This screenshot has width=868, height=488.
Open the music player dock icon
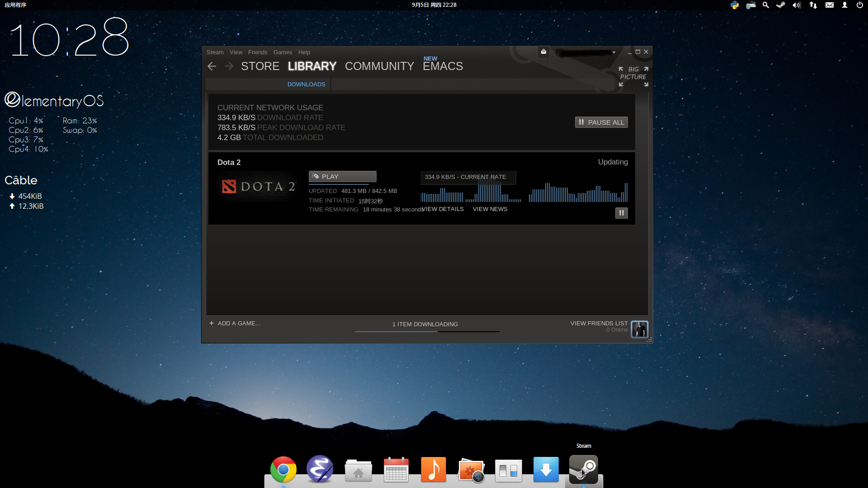433,470
